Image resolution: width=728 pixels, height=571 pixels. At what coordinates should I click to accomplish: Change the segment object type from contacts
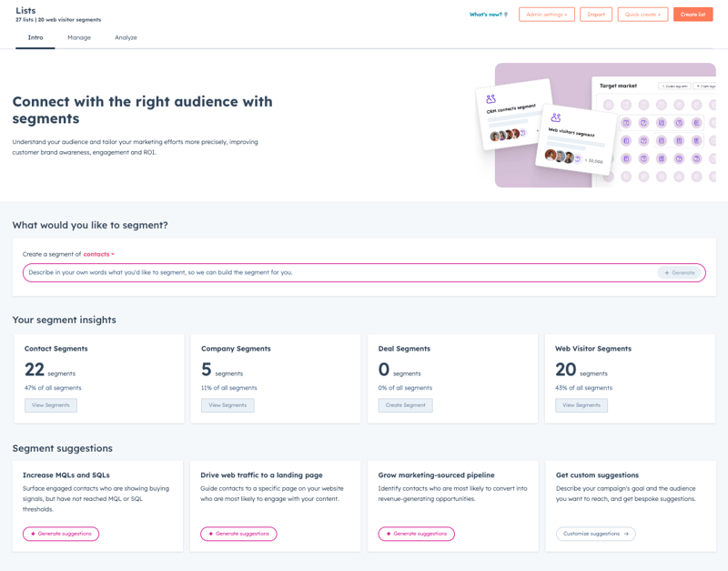coord(98,254)
